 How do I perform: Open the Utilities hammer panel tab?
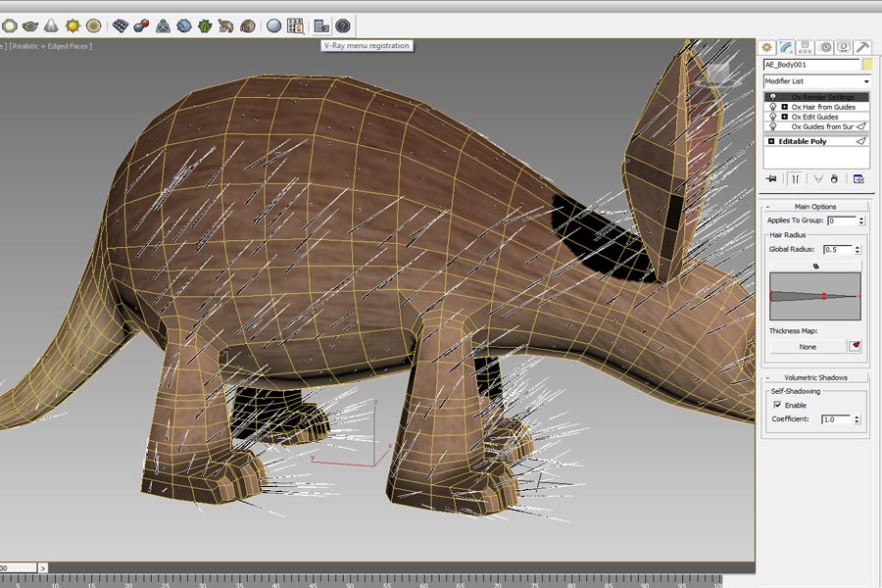(862, 47)
